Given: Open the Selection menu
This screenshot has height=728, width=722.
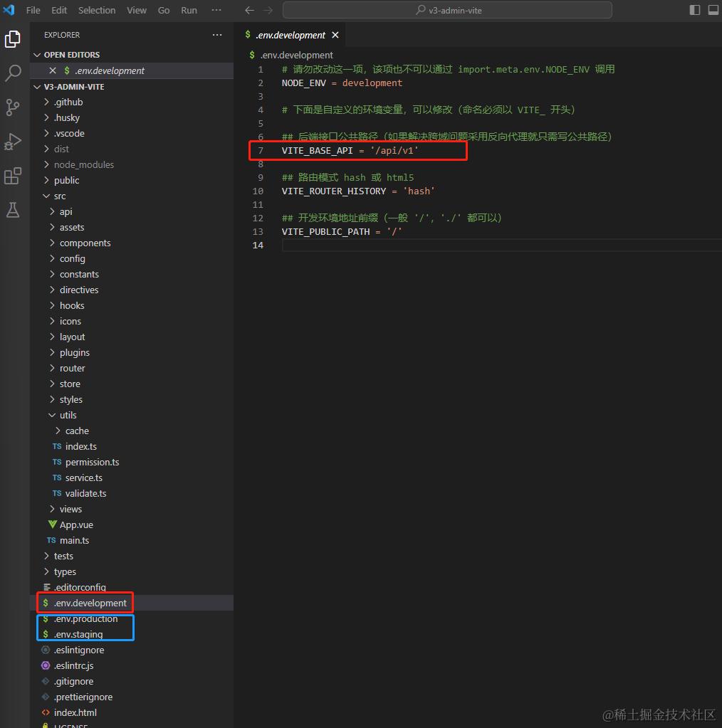Looking at the screenshot, I should (97, 10).
